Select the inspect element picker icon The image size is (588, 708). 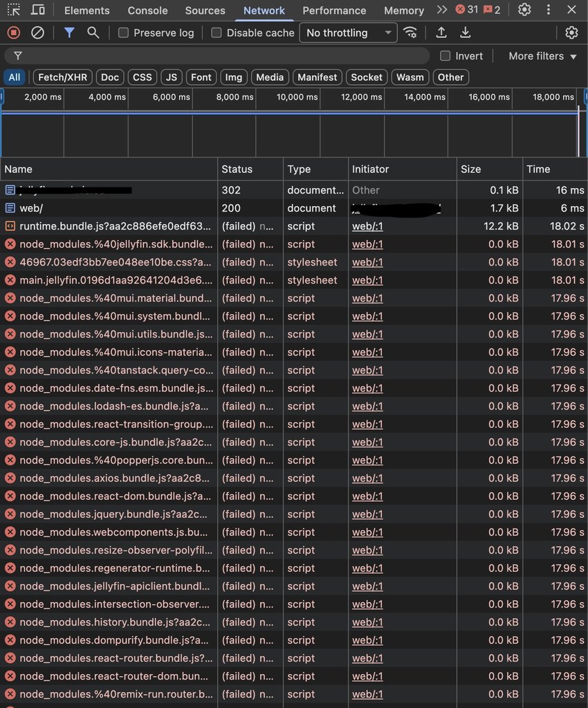pos(15,10)
